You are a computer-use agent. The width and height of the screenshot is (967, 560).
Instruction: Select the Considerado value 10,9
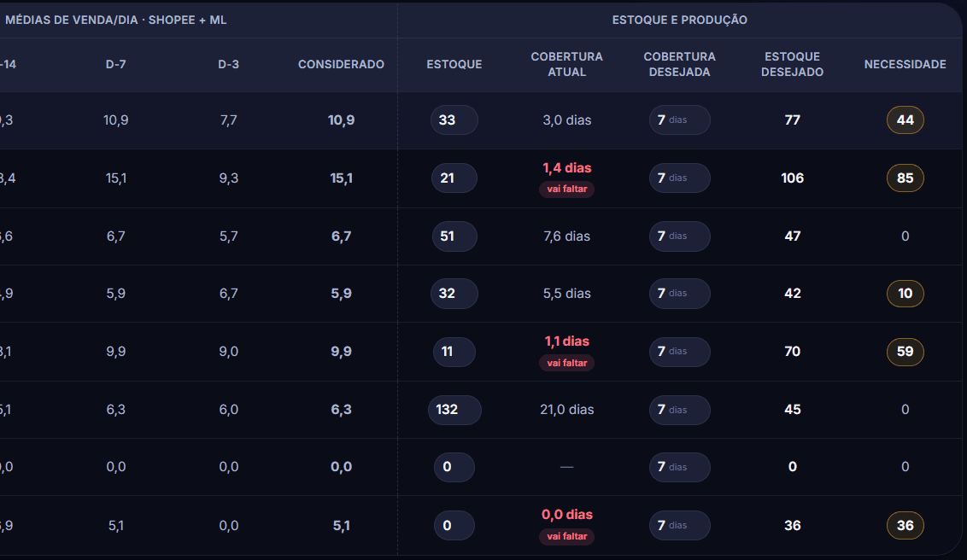341,120
